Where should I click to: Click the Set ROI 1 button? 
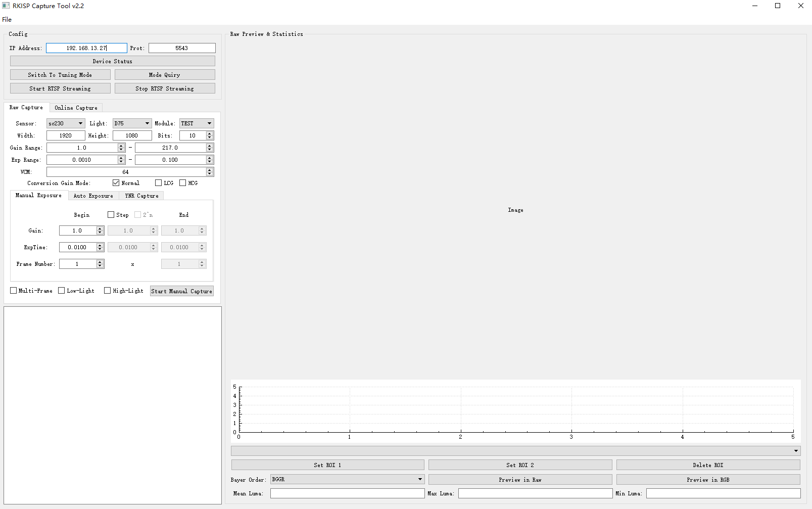[x=327, y=465]
